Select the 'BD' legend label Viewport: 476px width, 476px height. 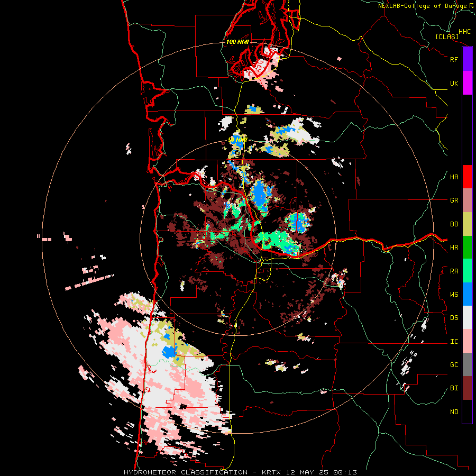454,224
